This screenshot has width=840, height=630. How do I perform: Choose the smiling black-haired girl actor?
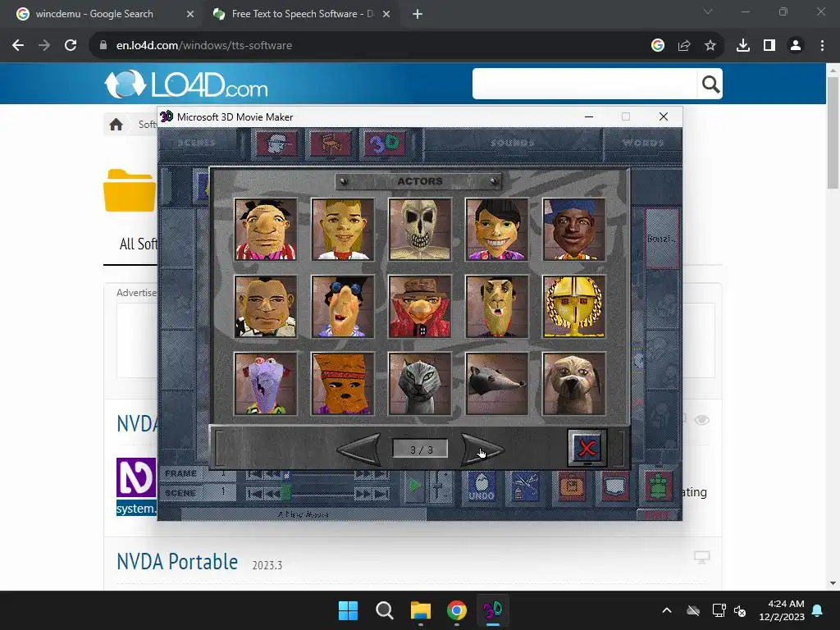point(496,230)
